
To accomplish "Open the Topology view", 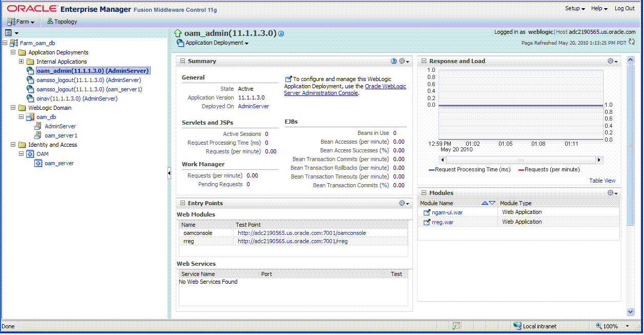I will point(62,22).
